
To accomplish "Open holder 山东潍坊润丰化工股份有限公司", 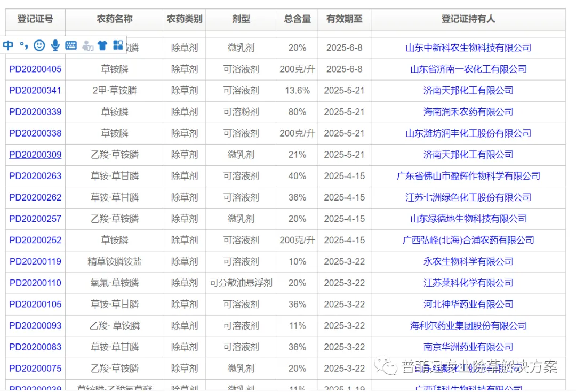I will pos(468,133).
